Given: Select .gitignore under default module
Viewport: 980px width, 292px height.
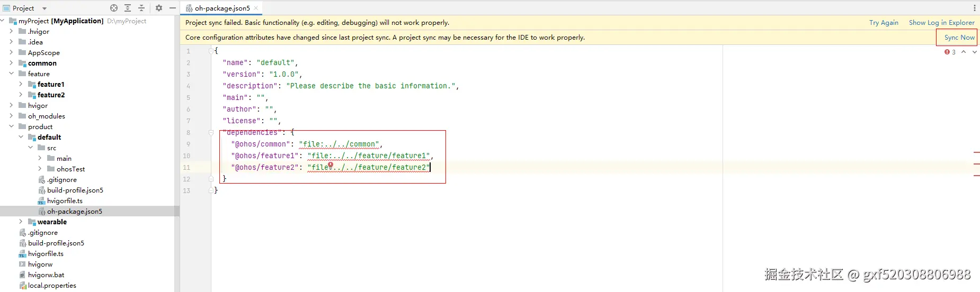Looking at the screenshot, I should click(x=61, y=179).
